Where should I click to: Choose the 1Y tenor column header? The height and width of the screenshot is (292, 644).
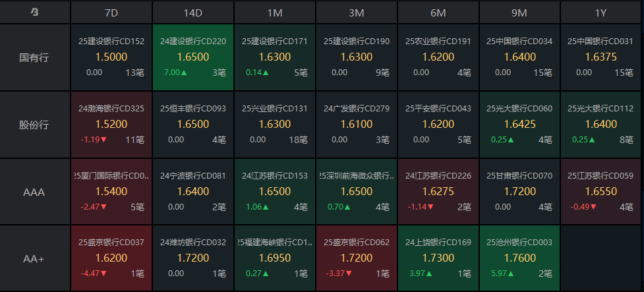601,12
